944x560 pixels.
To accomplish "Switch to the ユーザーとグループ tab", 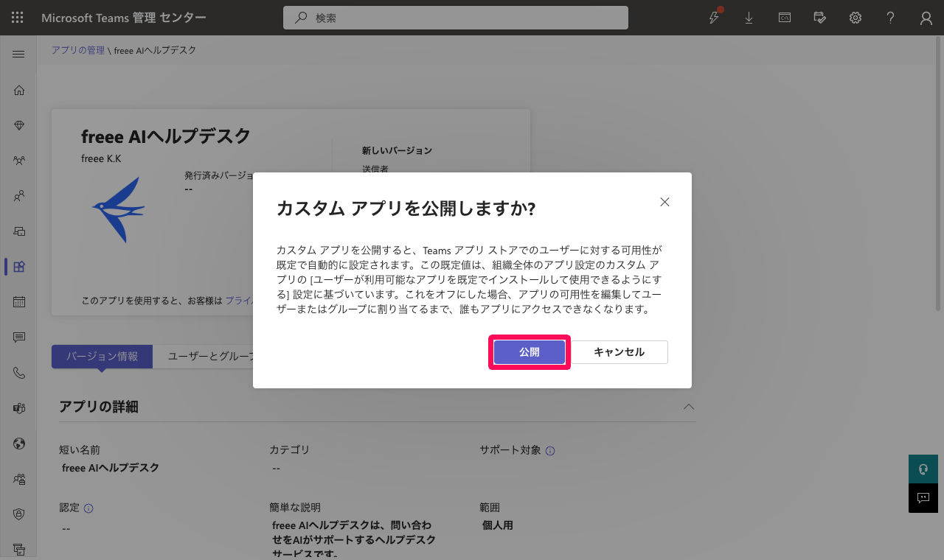I will 209,357.
